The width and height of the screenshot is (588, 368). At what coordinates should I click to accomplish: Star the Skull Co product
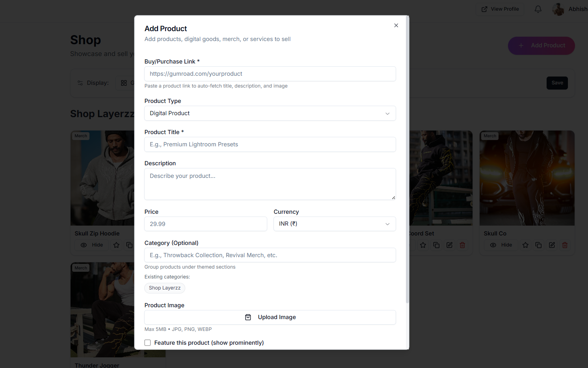pos(525,245)
